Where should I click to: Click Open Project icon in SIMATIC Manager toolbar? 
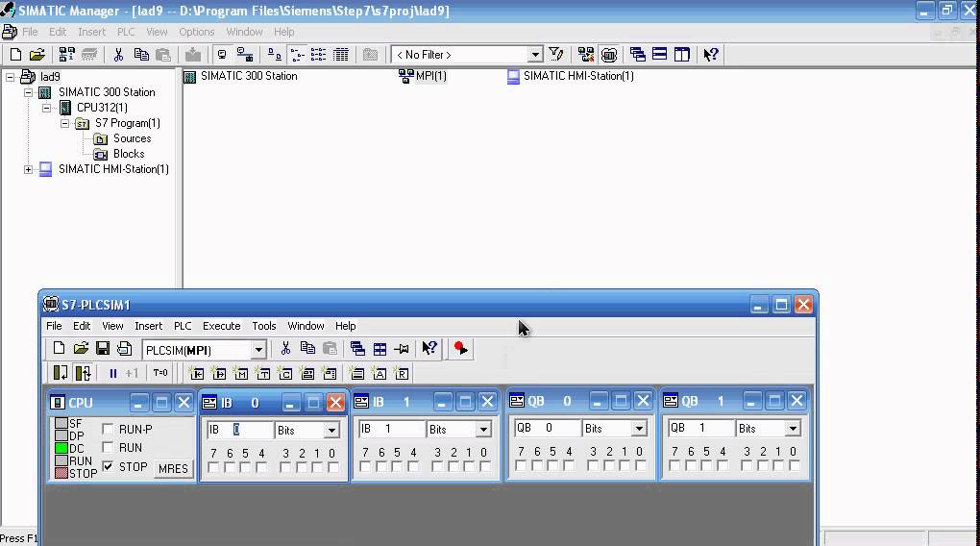click(x=37, y=55)
